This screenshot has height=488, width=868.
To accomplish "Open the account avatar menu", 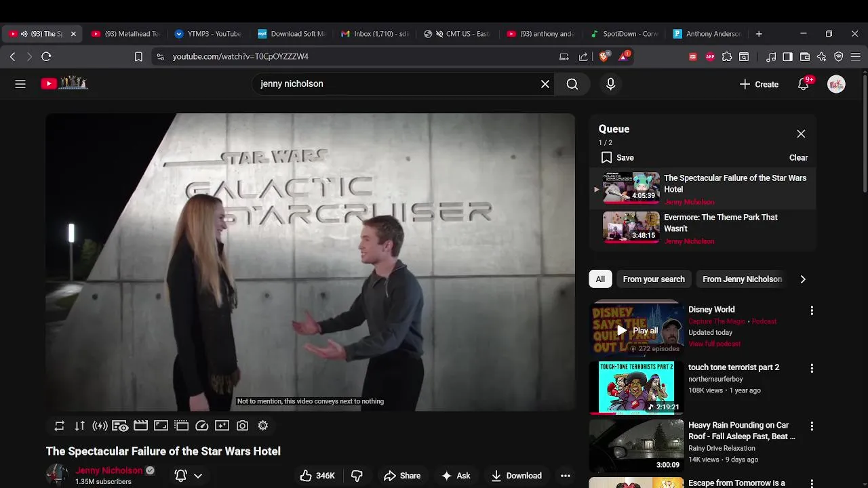I will 836,84.
